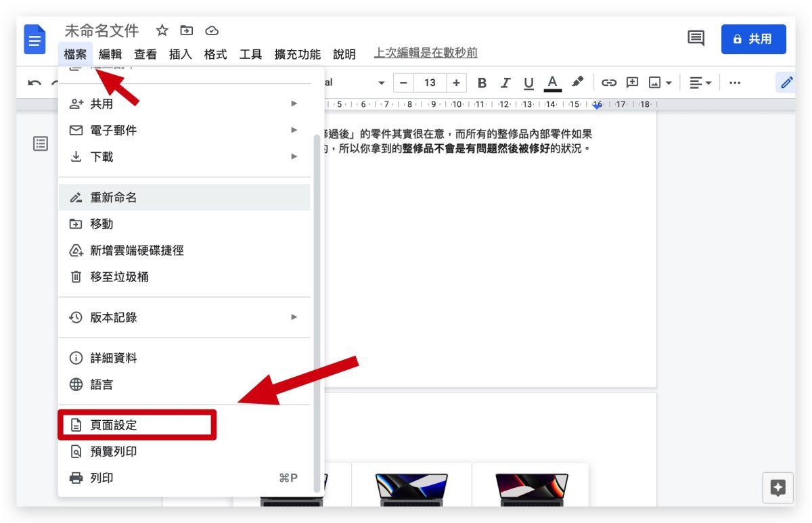Open the text color picker
The image size is (812, 523).
tap(553, 83)
